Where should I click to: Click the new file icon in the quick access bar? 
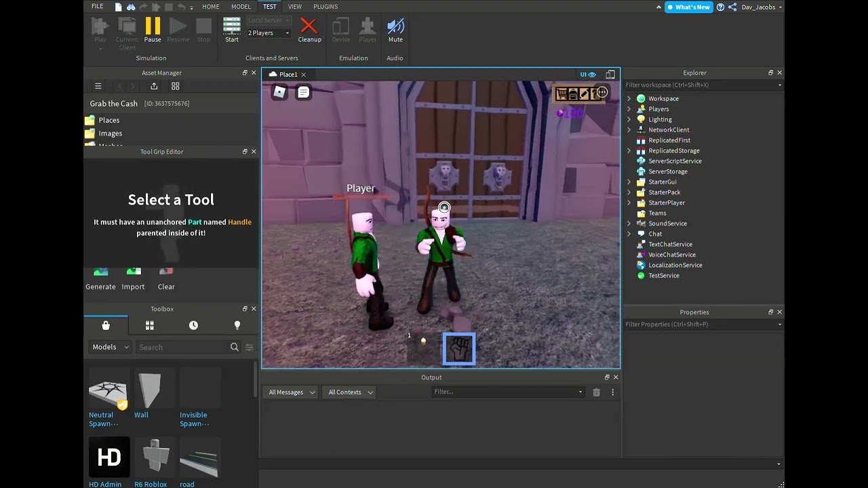pos(119,7)
